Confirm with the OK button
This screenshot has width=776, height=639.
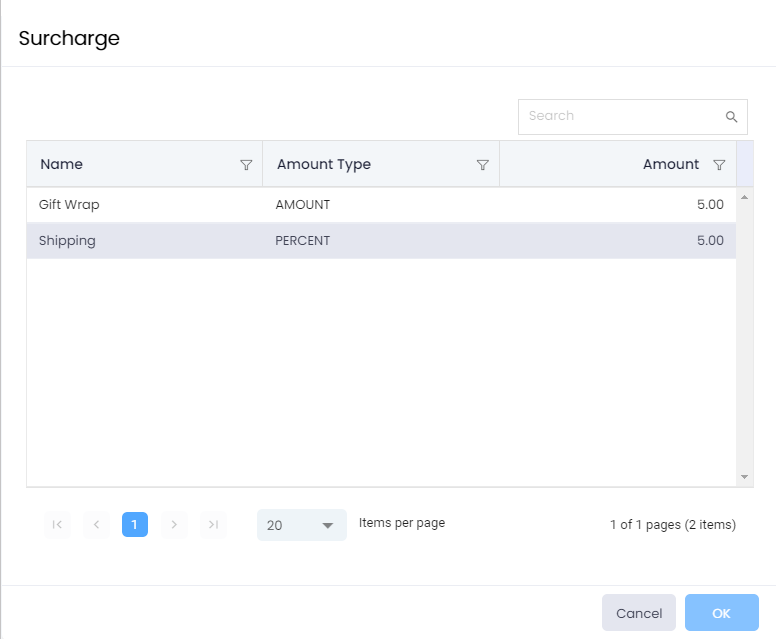coord(721,613)
